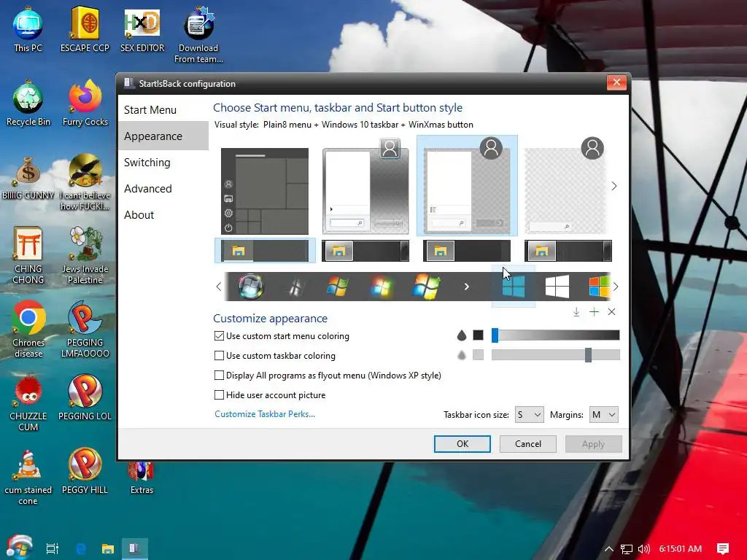Viewport: 747px width, 560px height.
Task: Open the About section
Action: 163,215
